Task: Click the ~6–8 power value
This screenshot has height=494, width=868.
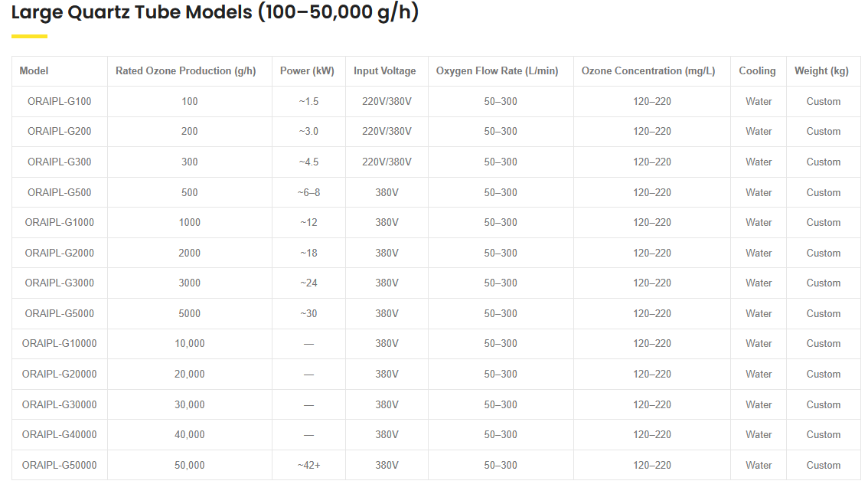Action: pos(308,192)
